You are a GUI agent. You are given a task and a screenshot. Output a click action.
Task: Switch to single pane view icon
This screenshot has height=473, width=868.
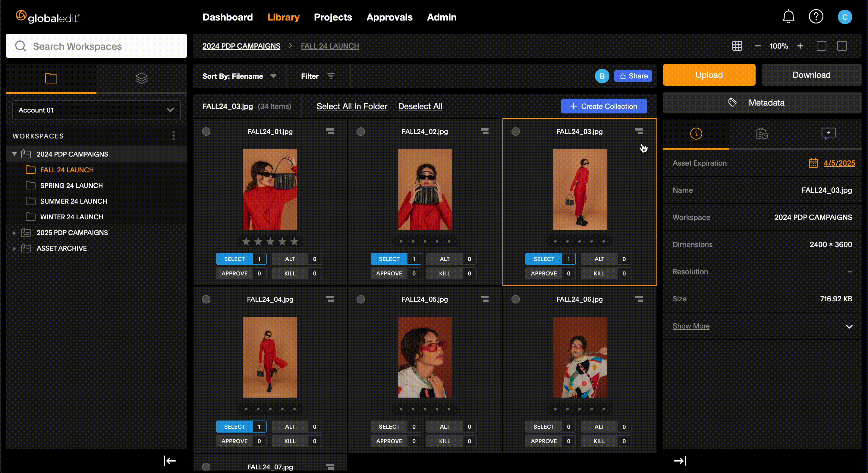[x=821, y=46]
